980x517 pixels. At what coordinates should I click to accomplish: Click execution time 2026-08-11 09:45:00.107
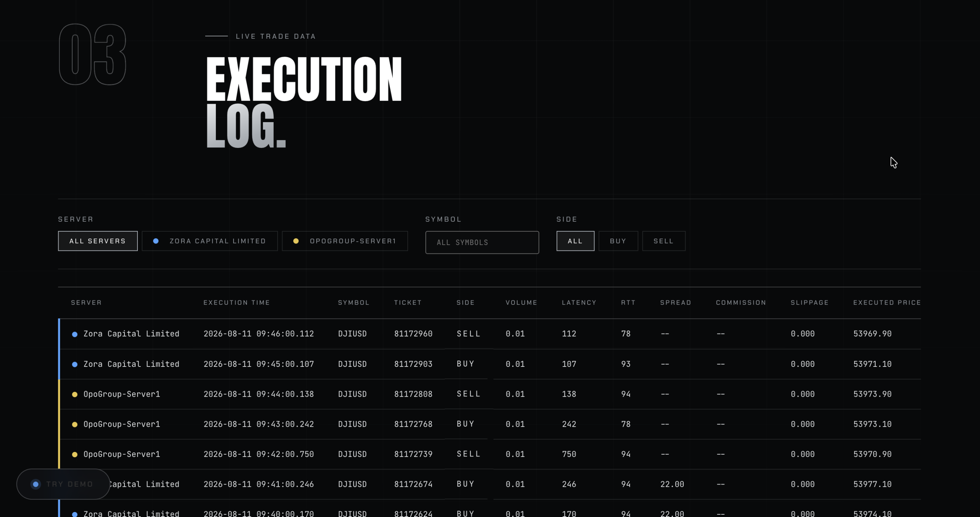pyautogui.click(x=259, y=364)
